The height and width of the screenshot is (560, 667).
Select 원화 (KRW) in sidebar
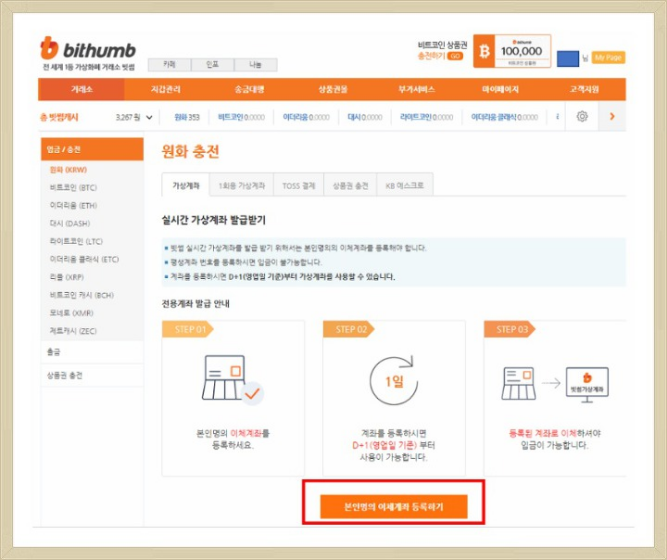point(68,170)
